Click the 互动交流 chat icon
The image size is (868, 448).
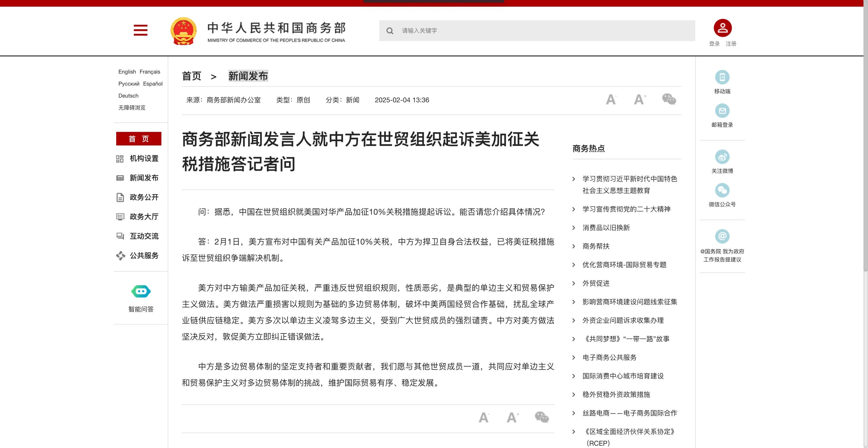coord(120,236)
